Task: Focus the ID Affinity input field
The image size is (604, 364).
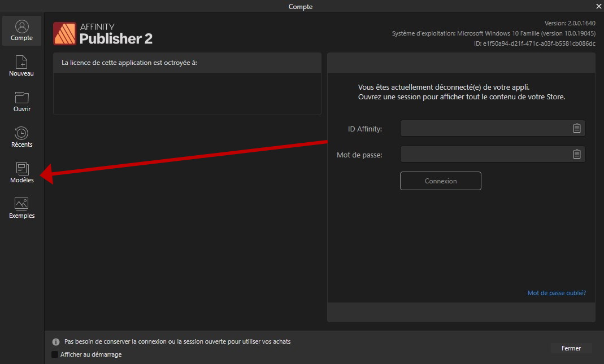Action: pos(493,128)
